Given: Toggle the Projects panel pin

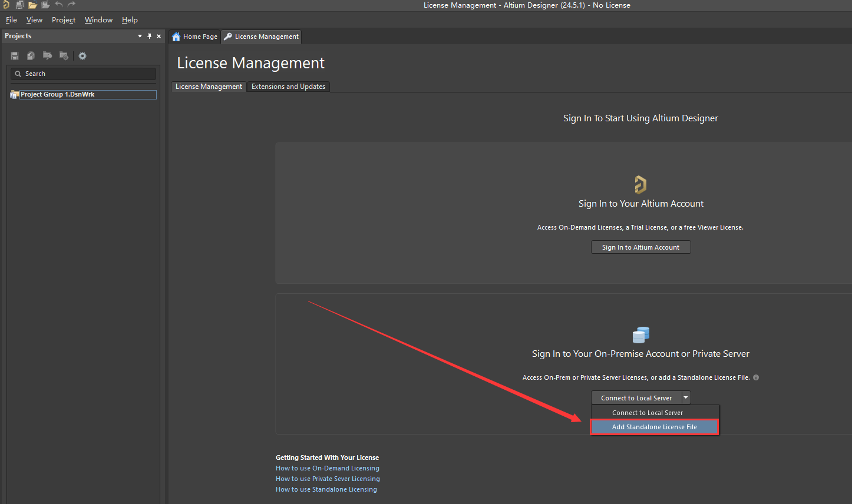Looking at the screenshot, I should tap(149, 36).
